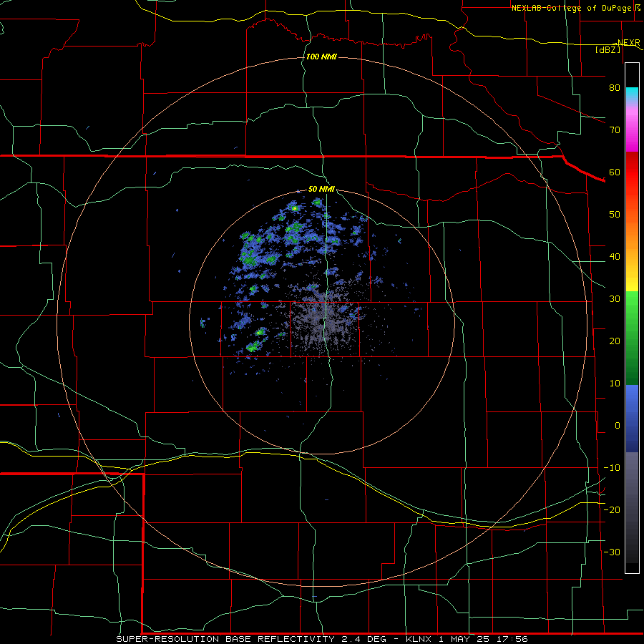The width and height of the screenshot is (644, 644).
Task: Click the KLNX radar site center point
Action: point(321,321)
